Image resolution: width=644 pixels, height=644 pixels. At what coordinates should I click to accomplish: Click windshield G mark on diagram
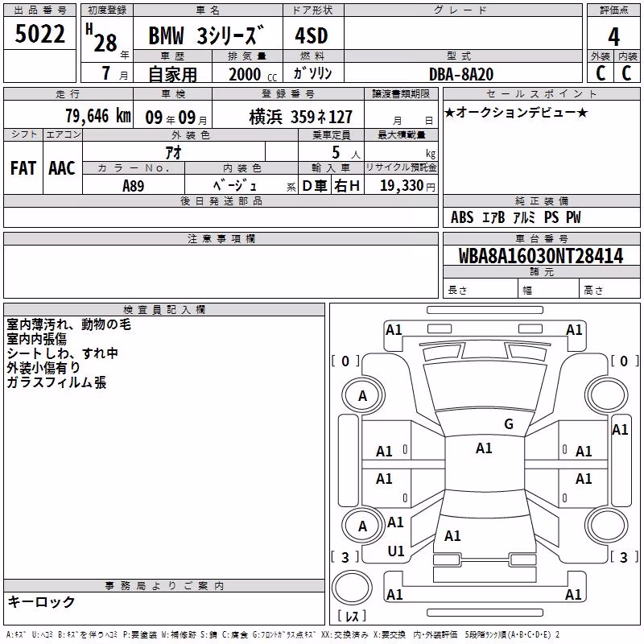509,424
